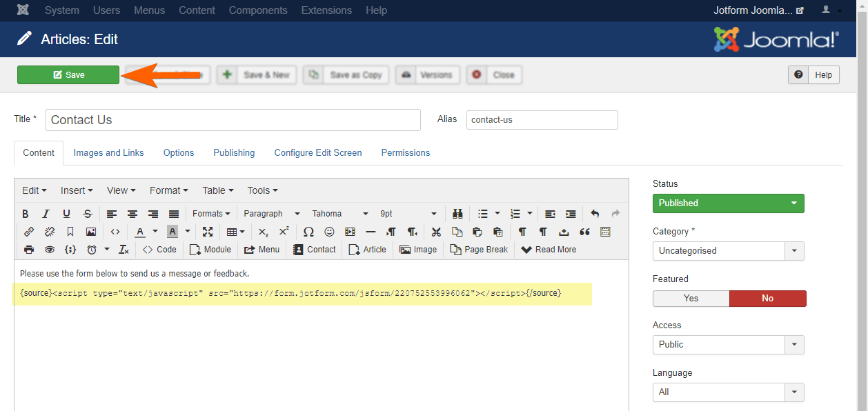Set Featured to Yes
This screenshot has height=411, width=868.
point(691,298)
